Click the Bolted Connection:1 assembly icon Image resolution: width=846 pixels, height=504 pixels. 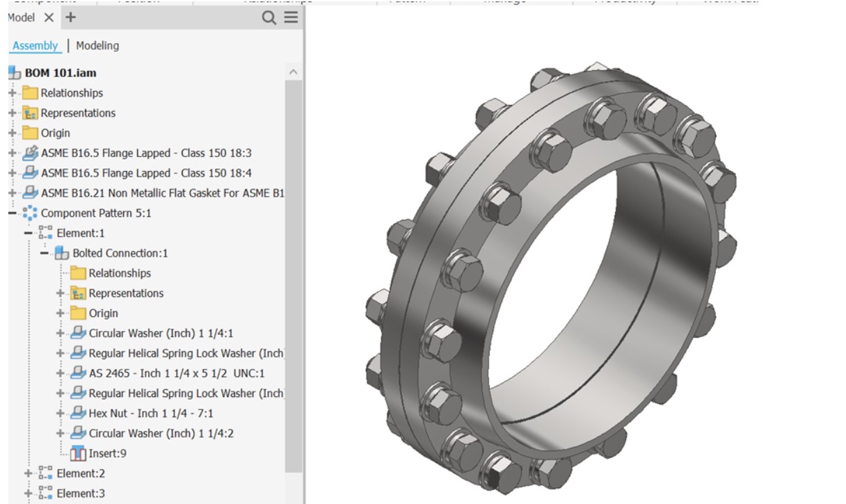(62, 254)
